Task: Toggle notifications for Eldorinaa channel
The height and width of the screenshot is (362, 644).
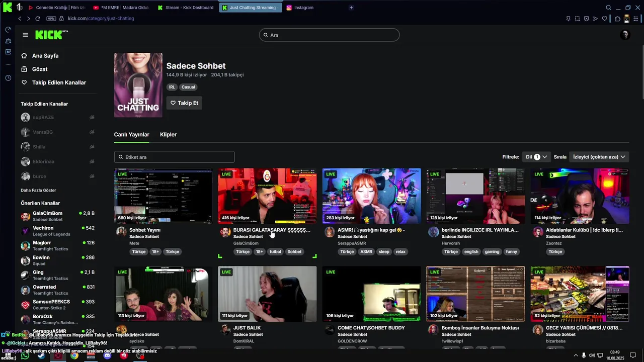Action: tap(92, 161)
